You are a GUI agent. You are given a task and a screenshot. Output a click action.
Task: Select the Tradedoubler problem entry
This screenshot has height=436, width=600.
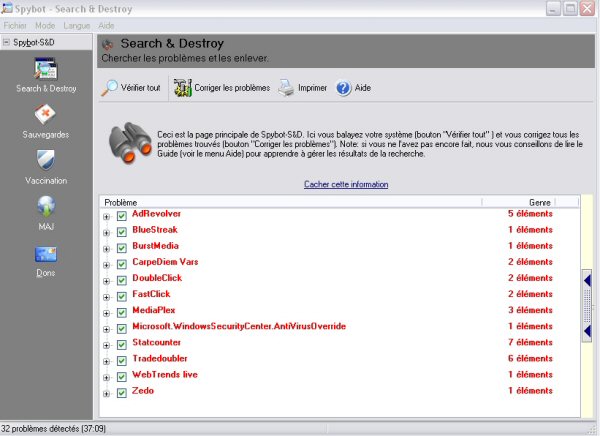click(160, 358)
